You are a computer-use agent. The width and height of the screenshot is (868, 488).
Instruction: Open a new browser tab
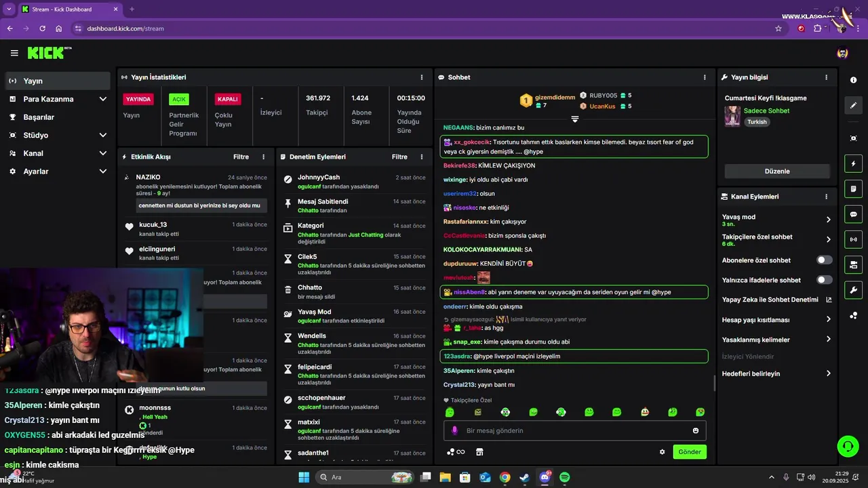(x=132, y=9)
